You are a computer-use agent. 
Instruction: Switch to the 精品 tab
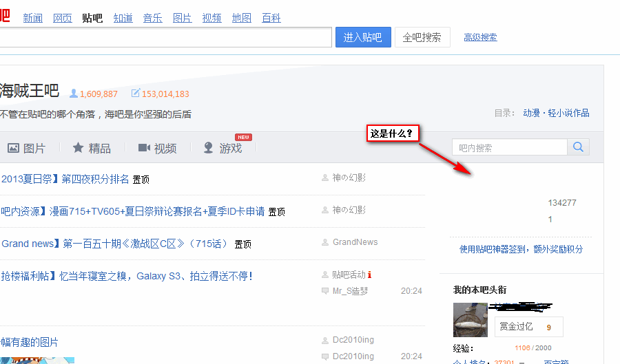tap(92, 148)
